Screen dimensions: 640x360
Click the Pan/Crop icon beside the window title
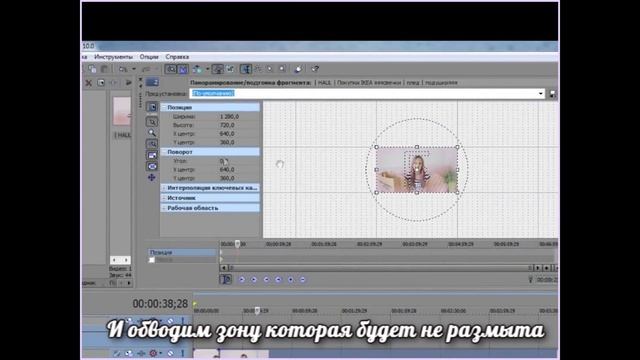[x=152, y=82]
